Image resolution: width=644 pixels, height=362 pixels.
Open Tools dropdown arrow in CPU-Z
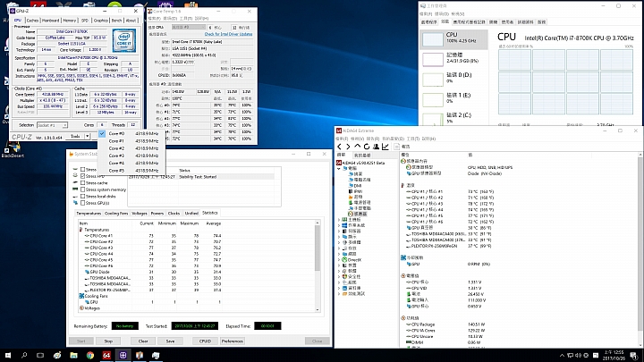(x=87, y=136)
